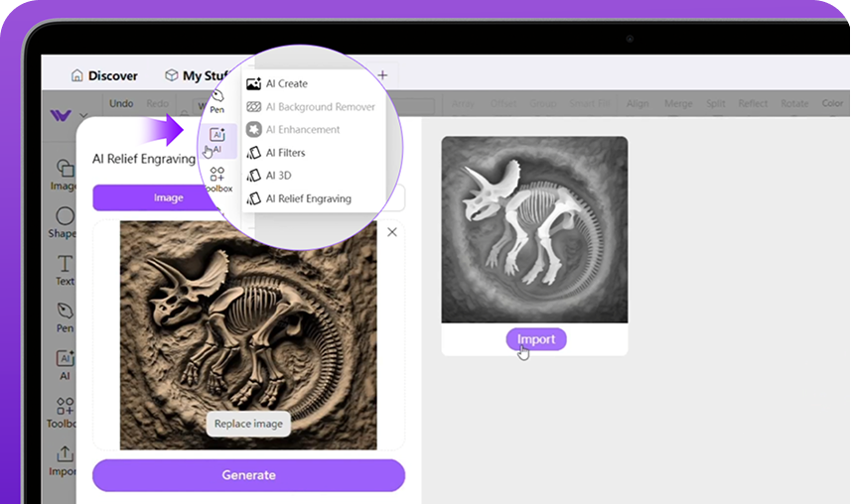Click the purple Generate button
This screenshot has width=852, height=504.
249,475
